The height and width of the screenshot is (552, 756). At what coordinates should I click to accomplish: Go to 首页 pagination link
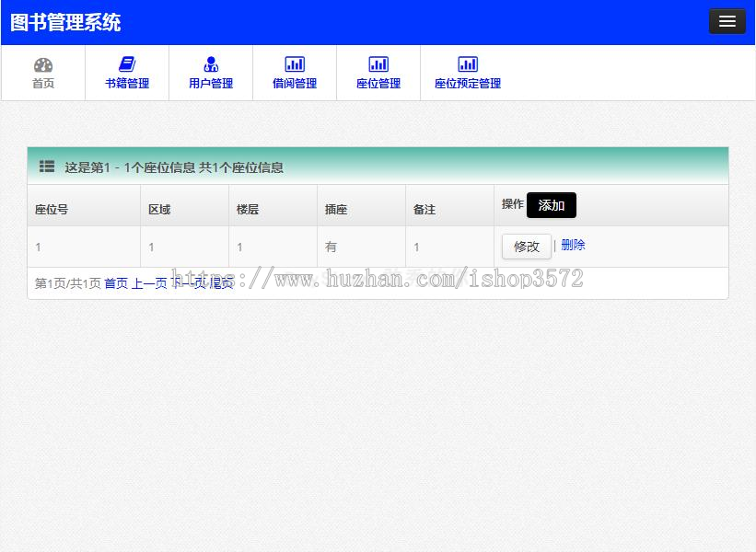point(116,283)
